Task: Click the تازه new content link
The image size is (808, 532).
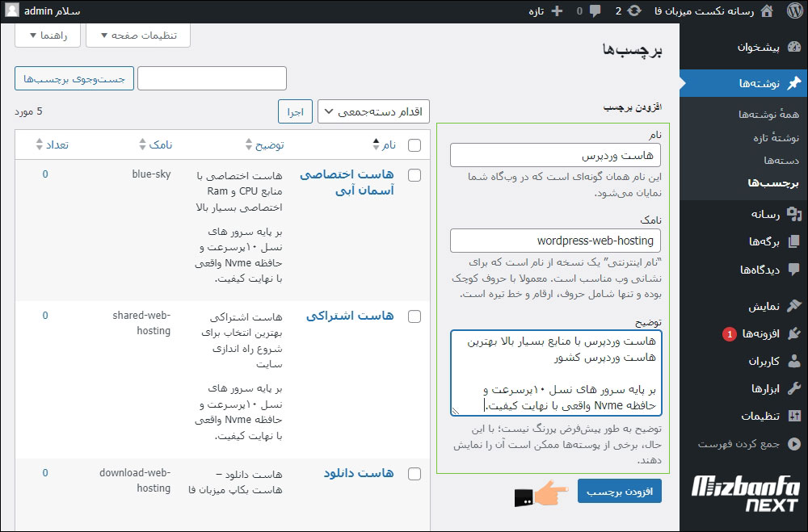Action: click(537, 10)
